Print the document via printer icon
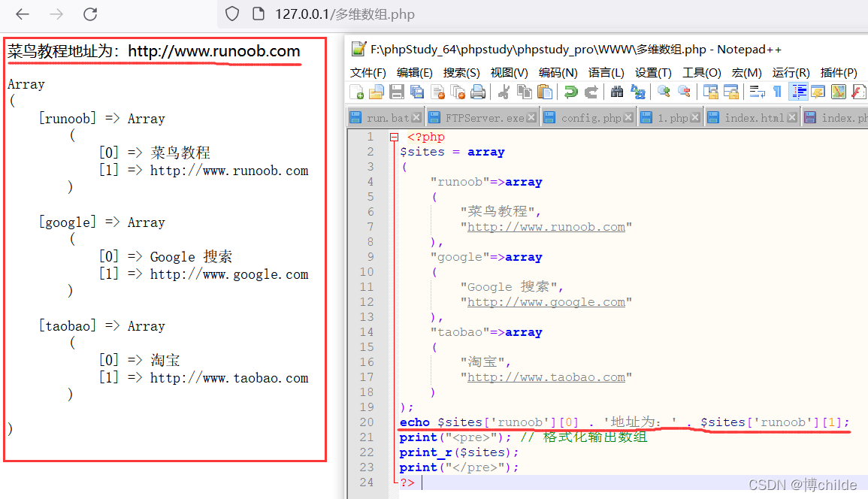 click(478, 92)
